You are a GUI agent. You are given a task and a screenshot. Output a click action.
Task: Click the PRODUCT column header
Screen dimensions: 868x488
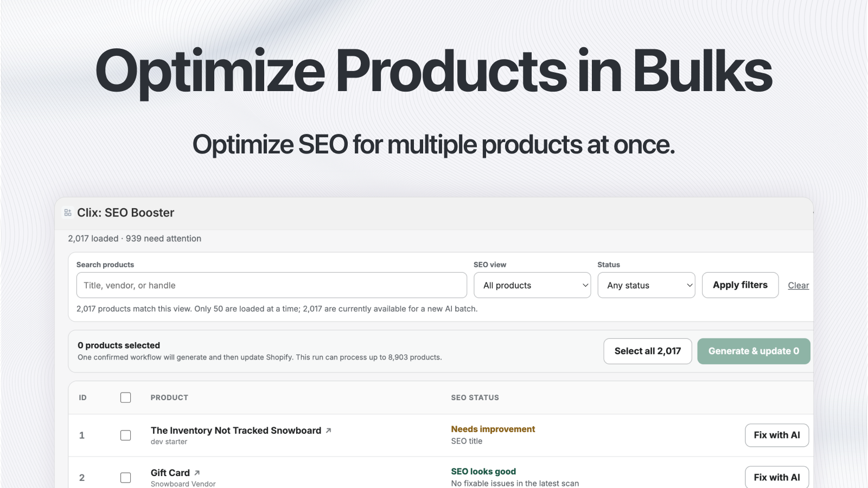pyautogui.click(x=169, y=397)
